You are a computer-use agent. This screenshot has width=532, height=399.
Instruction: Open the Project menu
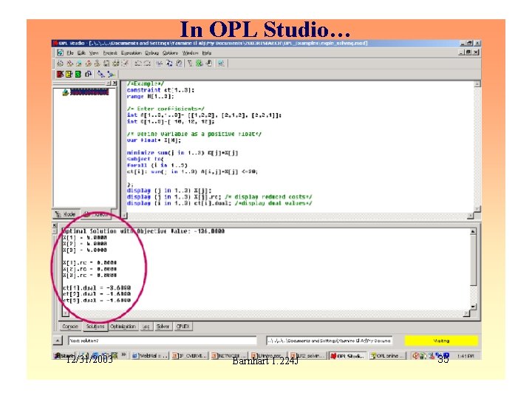pyautogui.click(x=110, y=53)
